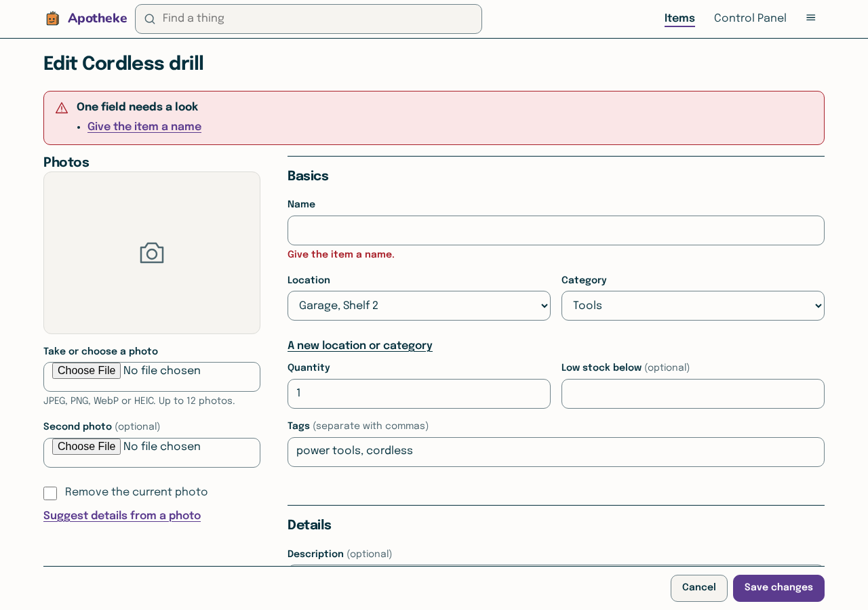This screenshot has height=610, width=868.
Task: Click the Description (optional) label
Action: [x=340, y=554]
